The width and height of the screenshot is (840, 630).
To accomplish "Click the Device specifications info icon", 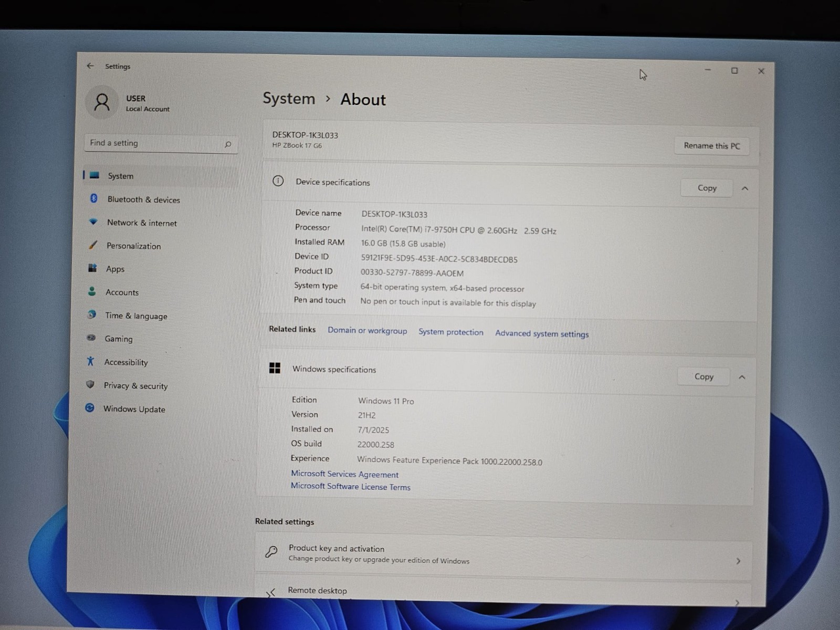I will (278, 181).
